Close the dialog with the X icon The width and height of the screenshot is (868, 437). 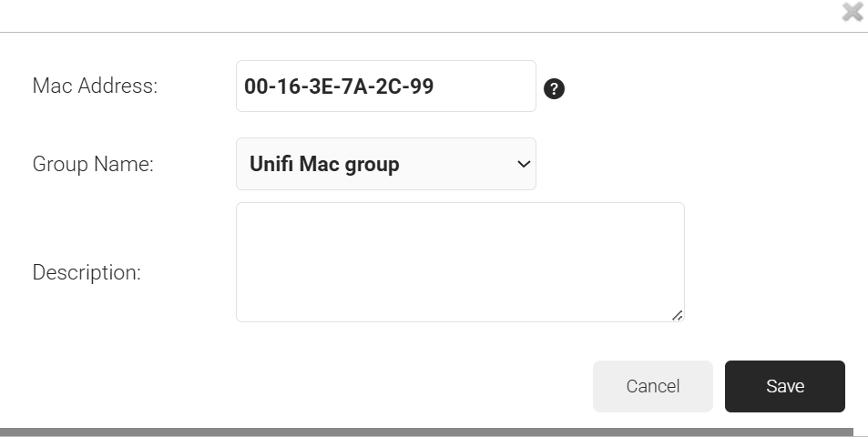[853, 12]
